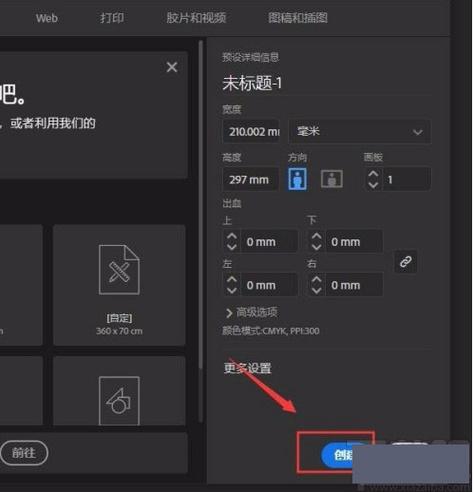The width and height of the screenshot is (474, 492).
Task: Toggle the bleed link chain icon
Action: [406, 262]
